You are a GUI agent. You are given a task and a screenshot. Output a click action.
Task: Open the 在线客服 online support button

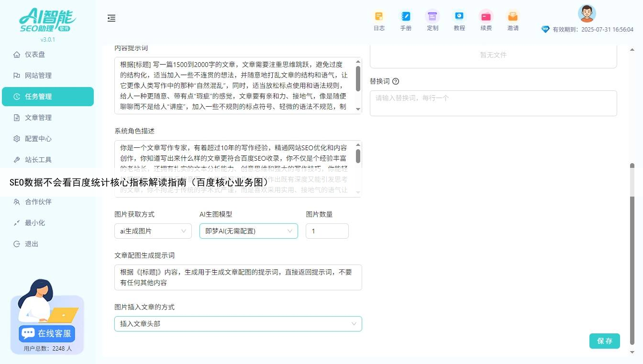pyautogui.click(x=47, y=333)
